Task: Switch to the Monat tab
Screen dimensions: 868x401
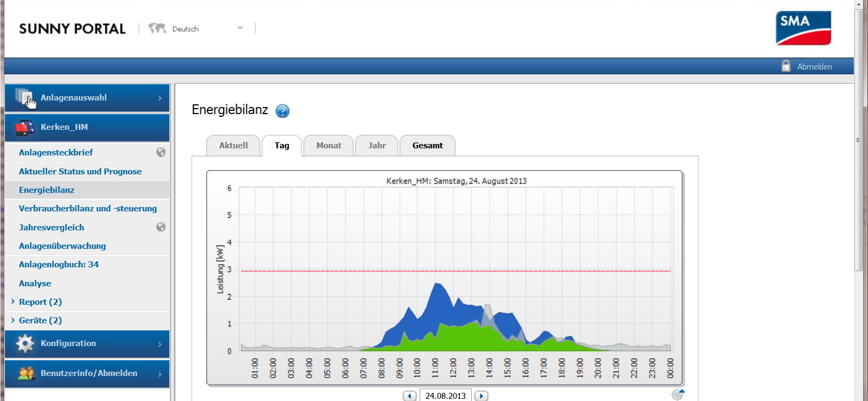Action: [328, 146]
